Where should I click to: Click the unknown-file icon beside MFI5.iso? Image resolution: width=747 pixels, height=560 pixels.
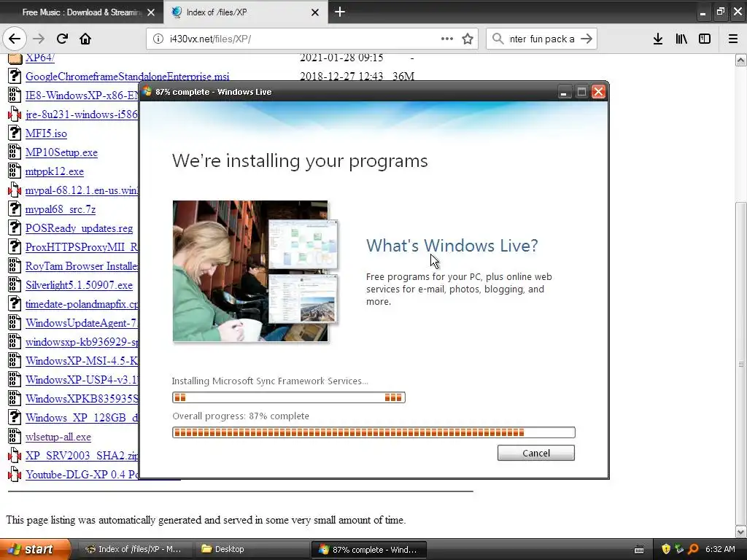[x=15, y=133]
